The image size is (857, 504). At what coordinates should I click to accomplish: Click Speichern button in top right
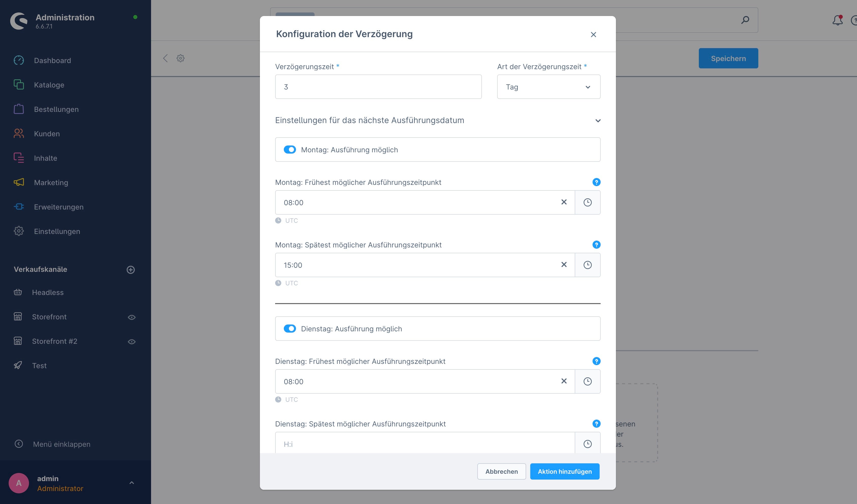pos(728,58)
